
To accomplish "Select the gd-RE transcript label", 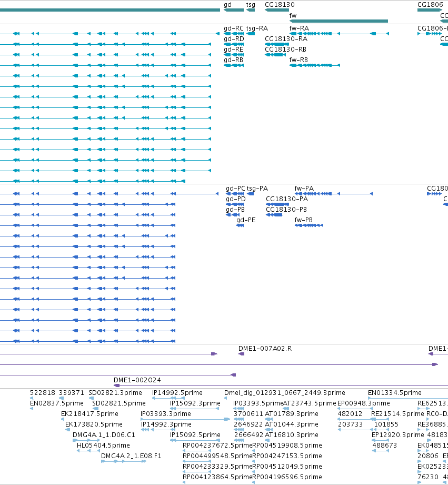I will point(234,50).
